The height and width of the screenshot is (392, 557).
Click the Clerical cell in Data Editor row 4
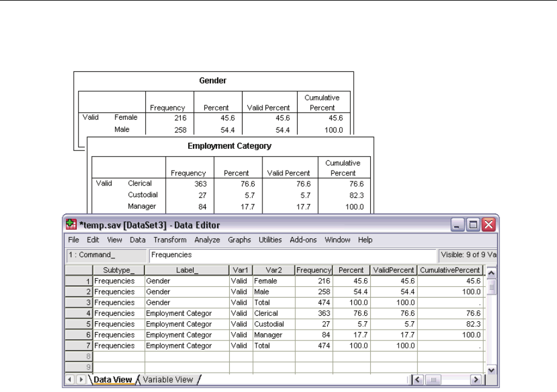274,313
